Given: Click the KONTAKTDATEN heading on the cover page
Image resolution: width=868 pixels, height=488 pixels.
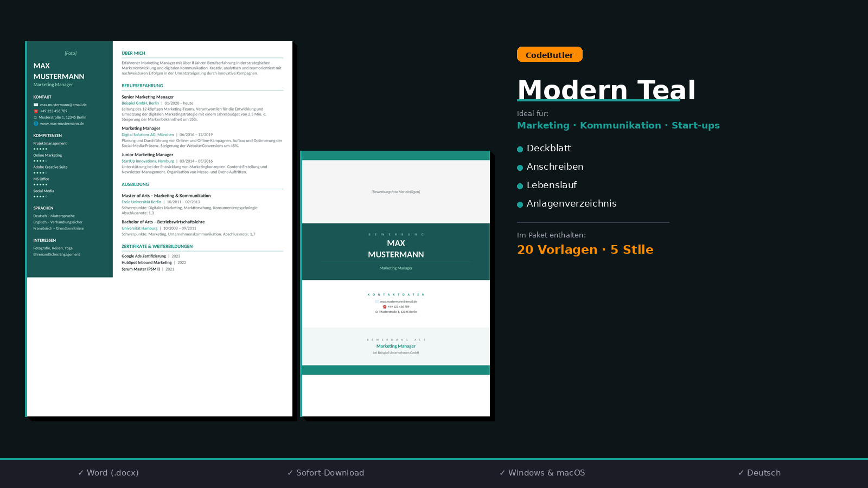Looking at the screenshot, I should point(395,294).
